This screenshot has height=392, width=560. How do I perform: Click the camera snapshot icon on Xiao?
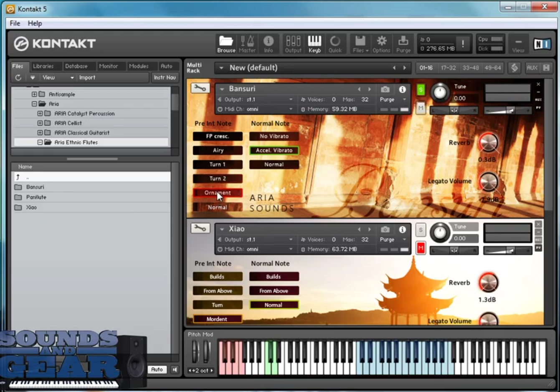(x=385, y=229)
